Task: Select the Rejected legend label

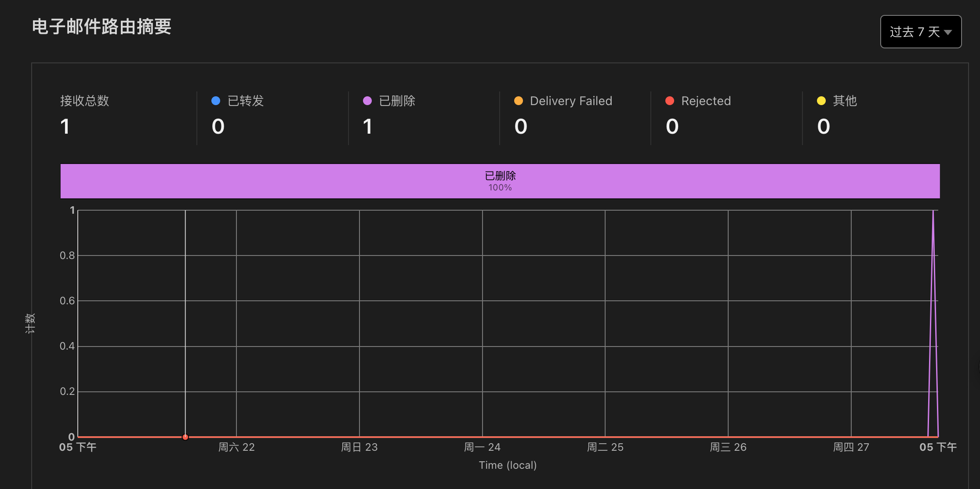Action: coord(706,101)
